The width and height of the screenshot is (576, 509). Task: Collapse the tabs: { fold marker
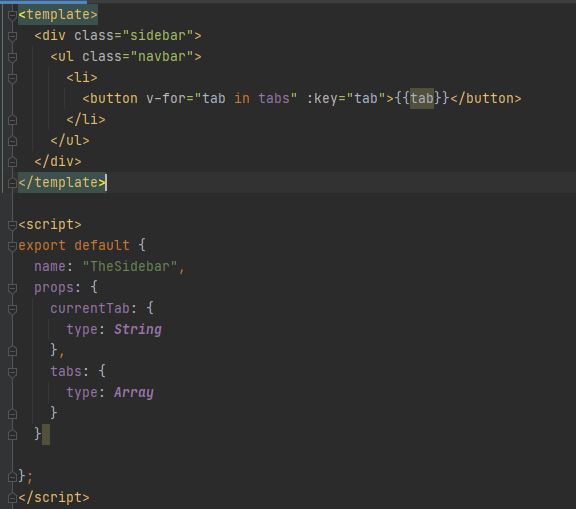12,372
